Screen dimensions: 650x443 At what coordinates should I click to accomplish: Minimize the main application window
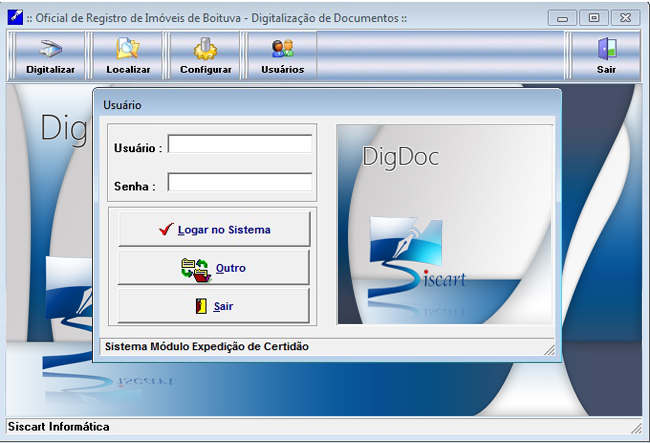point(562,18)
